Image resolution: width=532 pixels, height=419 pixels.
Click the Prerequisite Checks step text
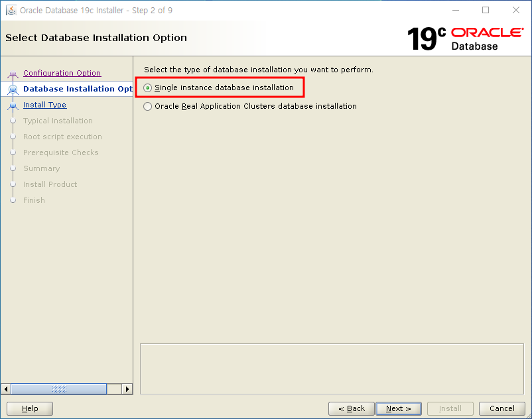(x=61, y=152)
